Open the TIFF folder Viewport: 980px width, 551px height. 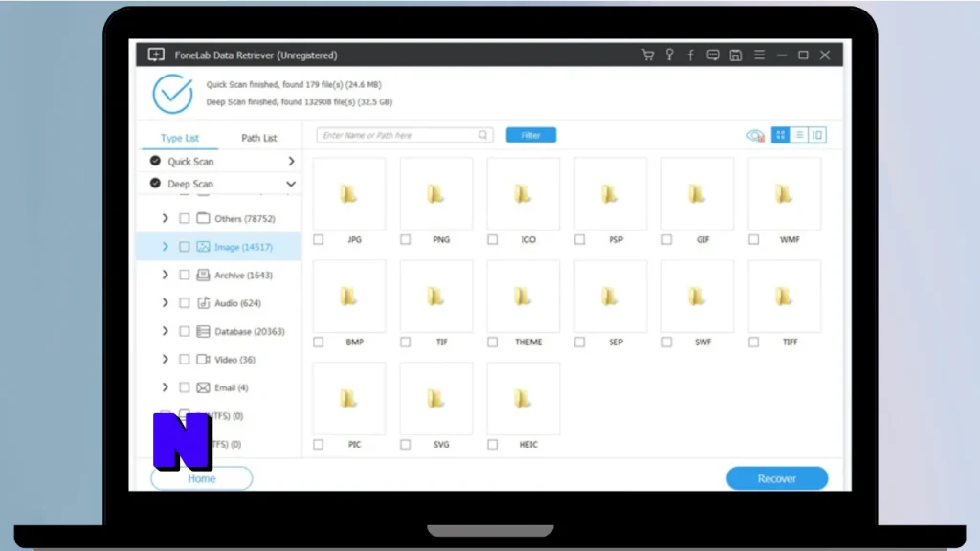point(785,297)
